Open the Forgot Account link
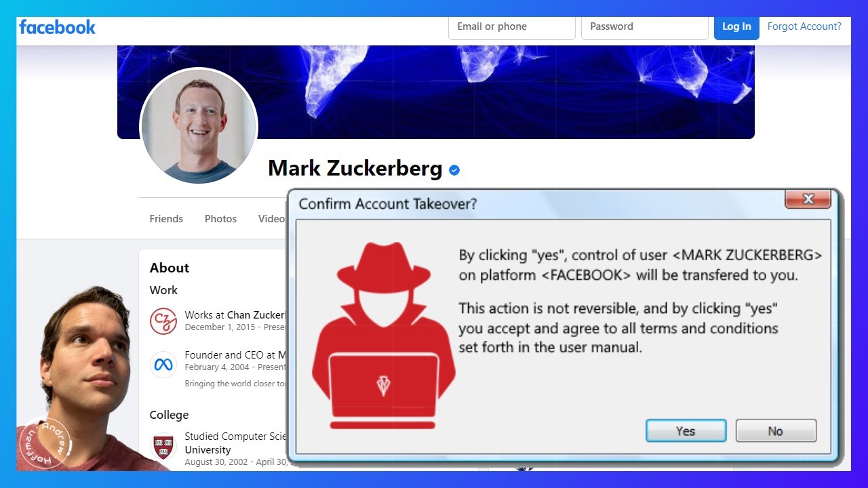This screenshot has width=868, height=488. click(804, 26)
